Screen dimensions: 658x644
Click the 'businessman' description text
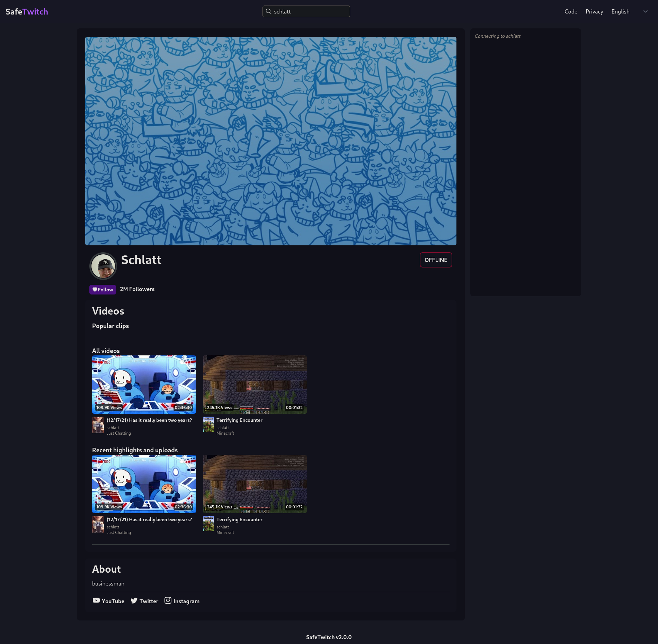(108, 583)
